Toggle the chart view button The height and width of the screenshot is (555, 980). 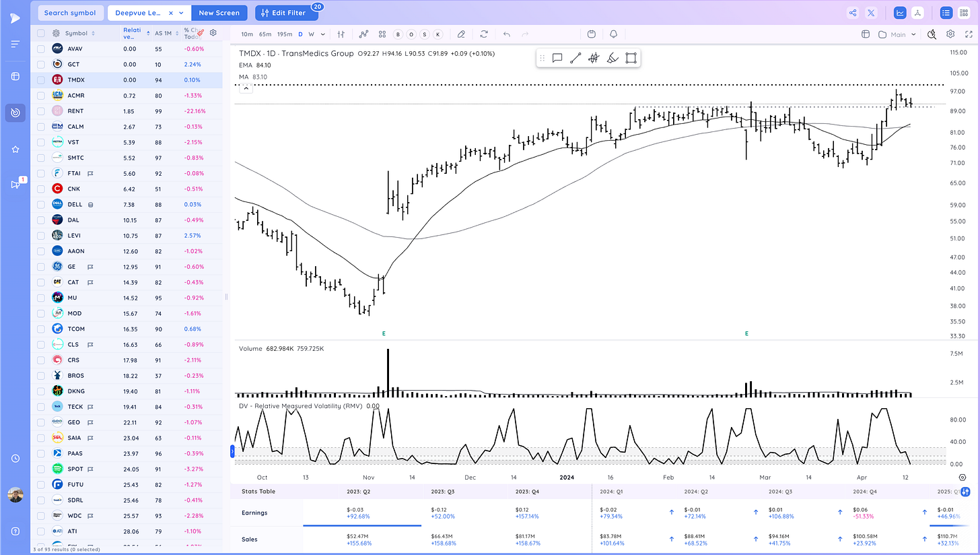click(x=900, y=13)
